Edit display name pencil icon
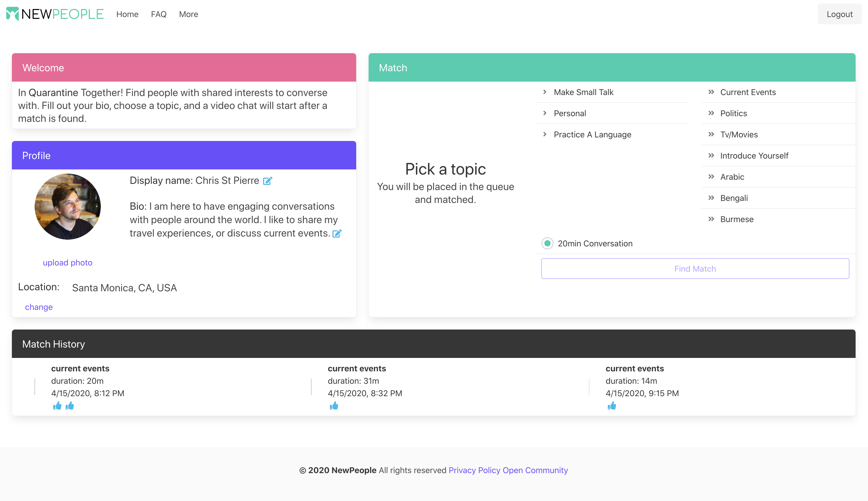Image resolution: width=868 pixels, height=501 pixels. tap(268, 181)
